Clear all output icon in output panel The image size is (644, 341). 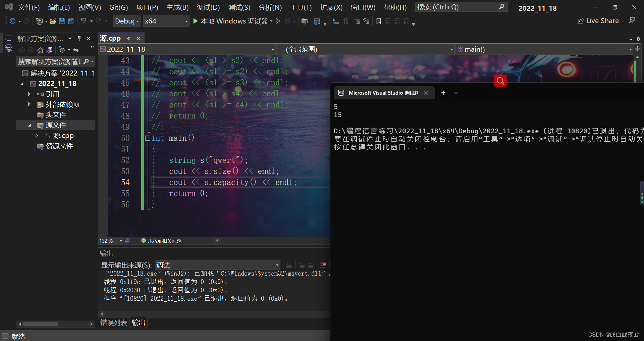pyautogui.click(x=323, y=265)
